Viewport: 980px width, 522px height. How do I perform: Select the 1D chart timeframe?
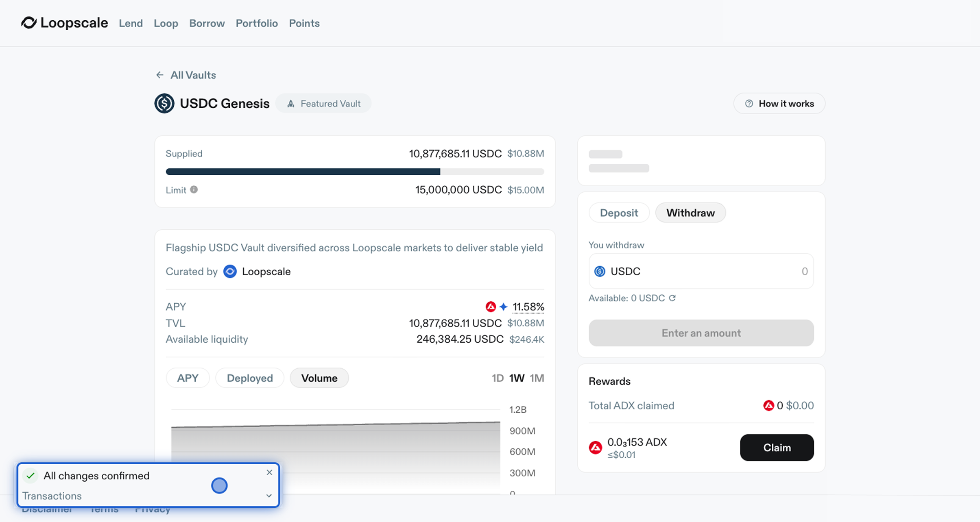pyautogui.click(x=498, y=378)
